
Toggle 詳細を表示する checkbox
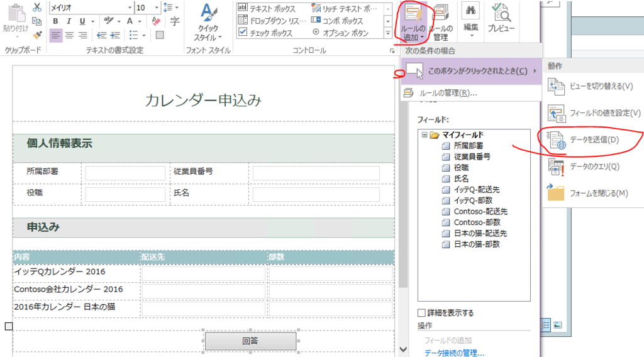pyautogui.click(x=421, y=312)
